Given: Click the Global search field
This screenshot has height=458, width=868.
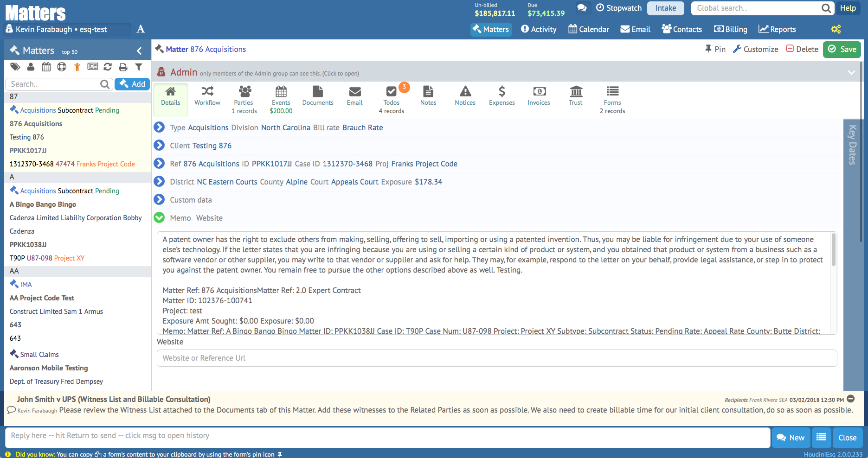Looking at the screenshot, I should pyautogui.click(x=756, y=8).
